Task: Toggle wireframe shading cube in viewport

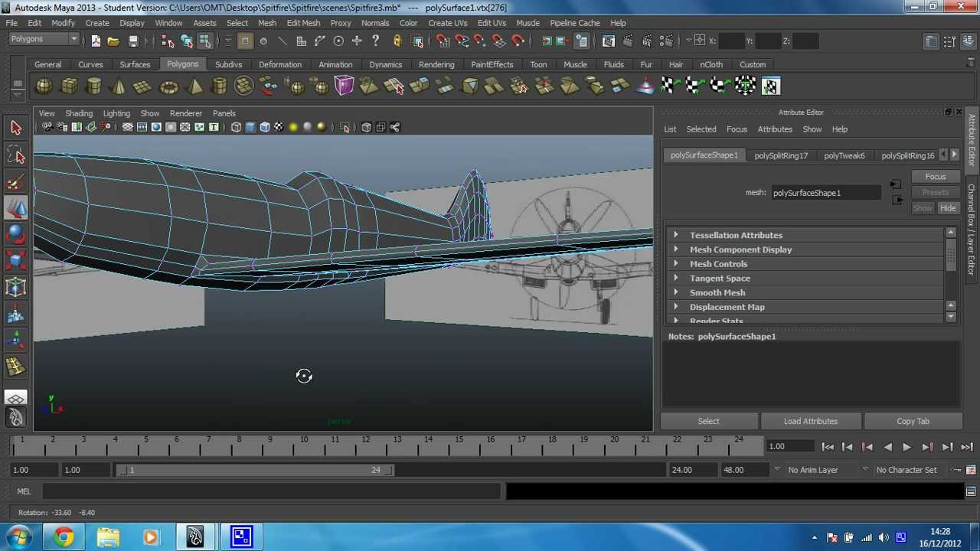Action: [x=236, y=127]
